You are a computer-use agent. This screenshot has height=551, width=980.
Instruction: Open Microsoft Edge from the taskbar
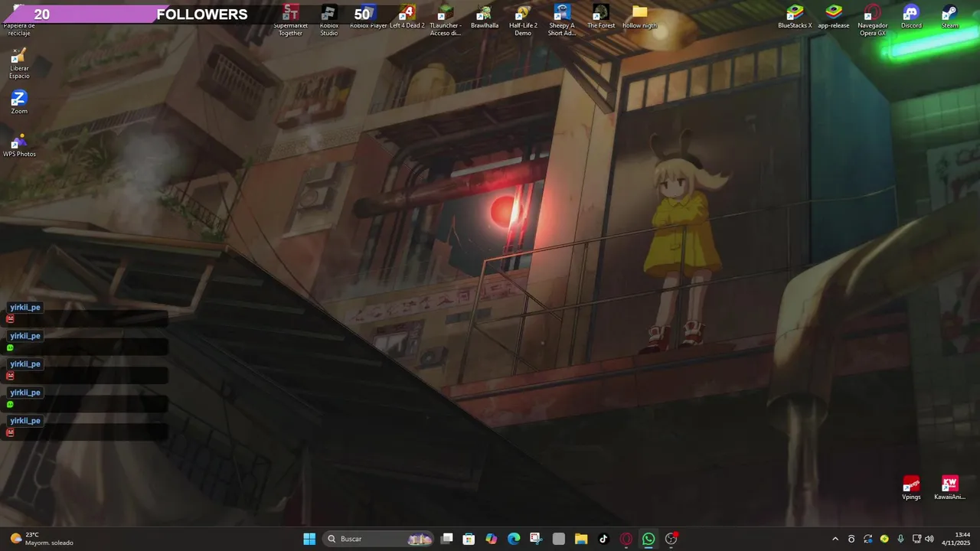pyautogui.click(x=514, y=539)
